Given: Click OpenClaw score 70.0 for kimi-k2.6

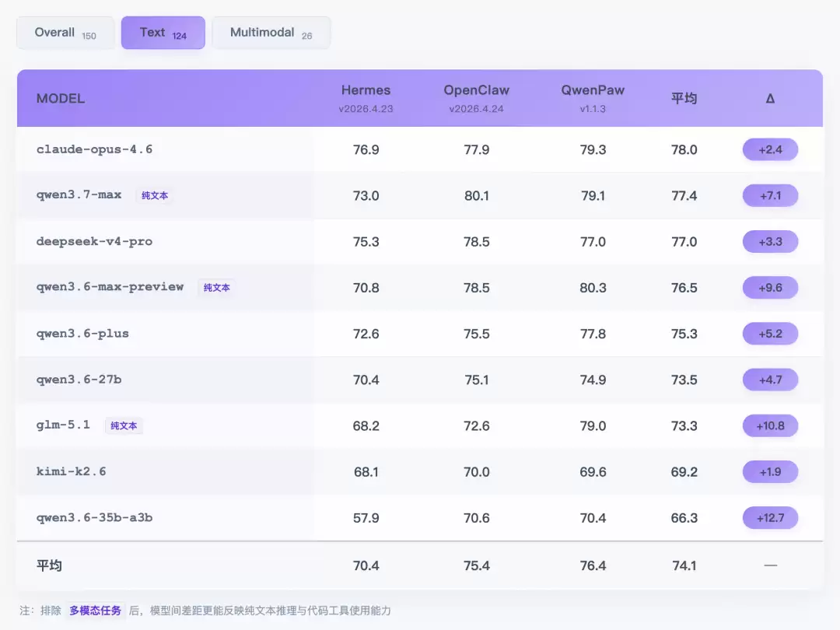Looking at the screenshot, I should point(476,473).
